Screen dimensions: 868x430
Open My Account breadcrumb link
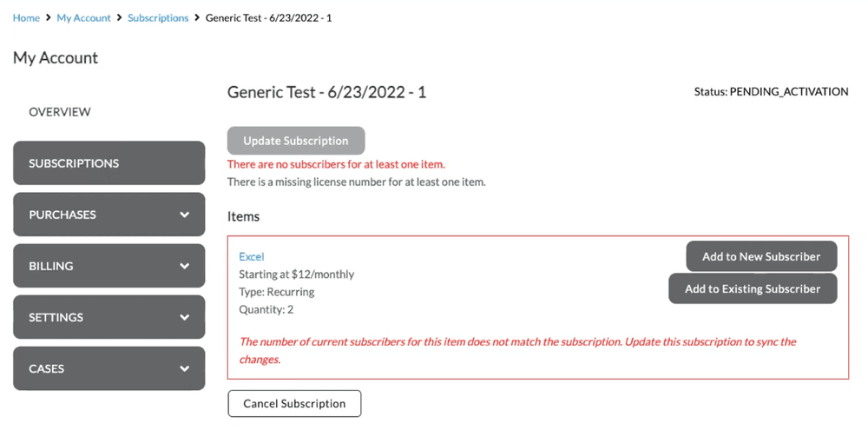(83, 17)
